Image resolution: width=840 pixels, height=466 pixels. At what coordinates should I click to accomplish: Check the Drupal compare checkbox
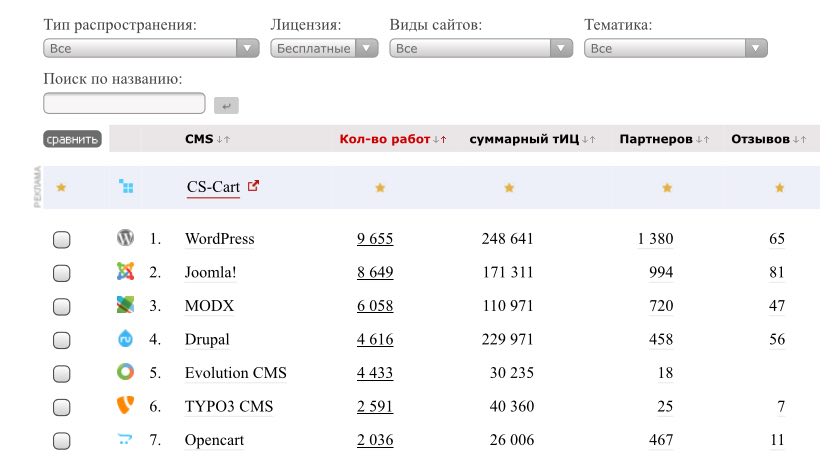pos(62,340)
